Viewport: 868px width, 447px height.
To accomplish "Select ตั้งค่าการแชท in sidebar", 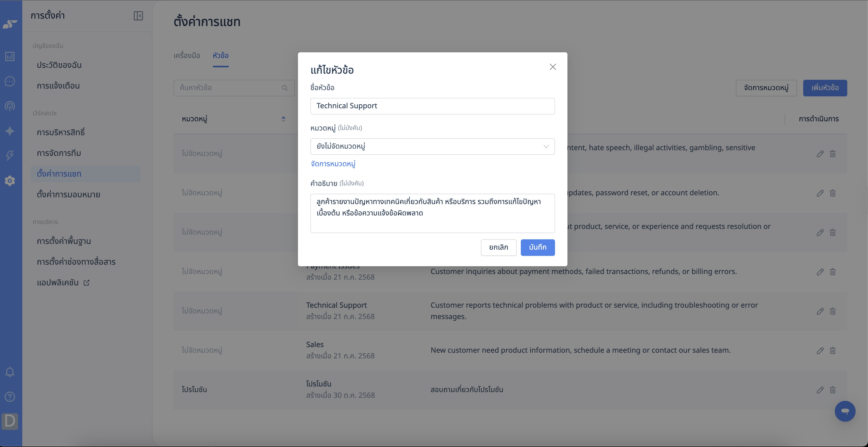I will (x=85, y=174).
